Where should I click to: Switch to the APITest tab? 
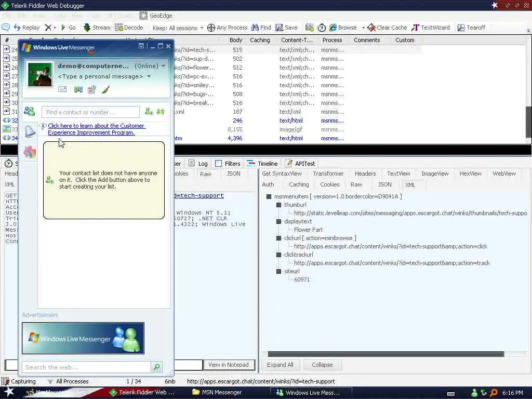point(300,164)
